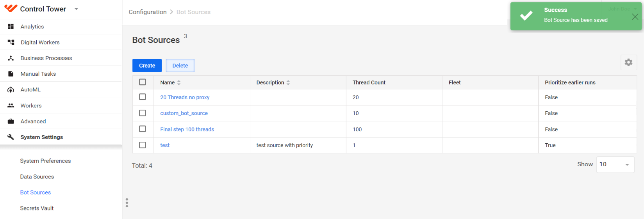Image resolution: width=644 pixels, height=219 pixels.
Task: Tick the select-all header checkbox
Action: tap(143, 82)
